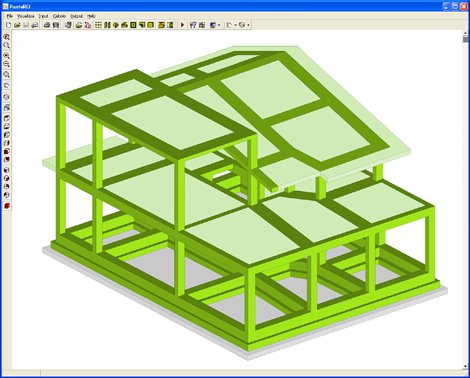The image size is (470, 378).
Task: Open the Input menu
Action: tap(43, 16)
